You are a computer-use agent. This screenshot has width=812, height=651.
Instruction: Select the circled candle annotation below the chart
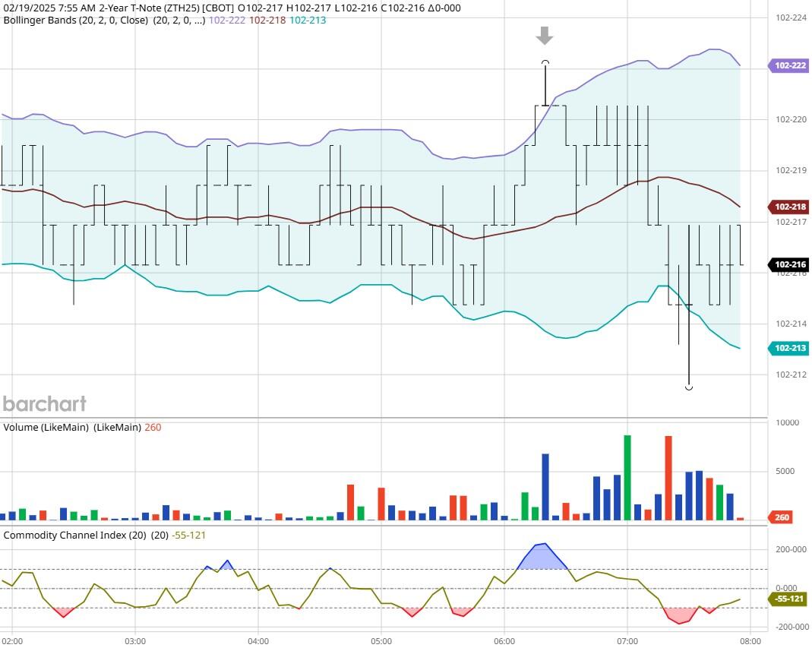coord(688,386)
